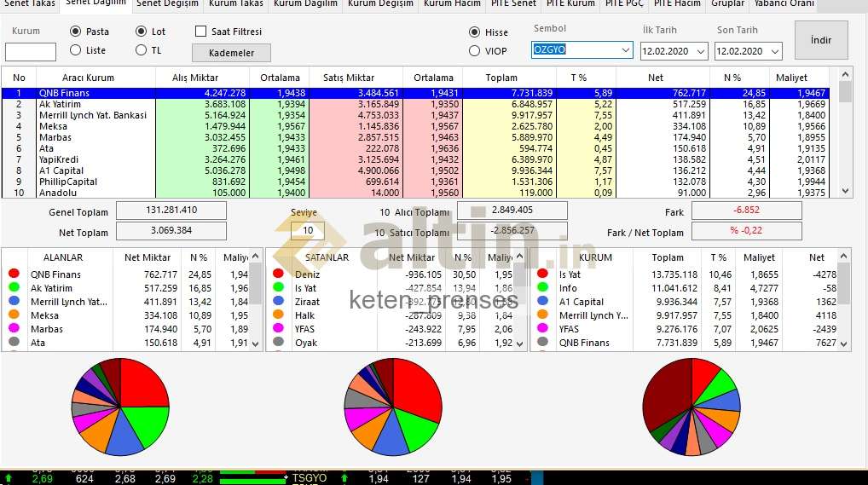Open the Kurum Değişim tab
Screen dimensions: 868x485
(380, 4)
